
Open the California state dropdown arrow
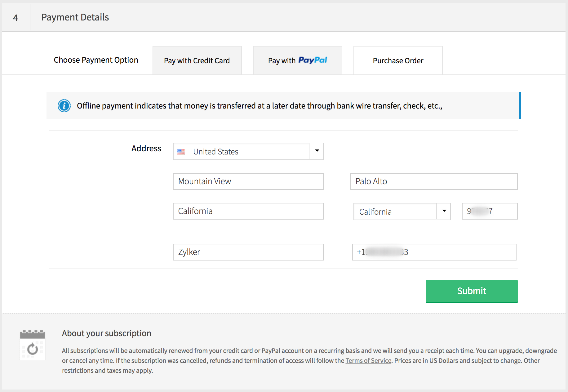(444, 211)
